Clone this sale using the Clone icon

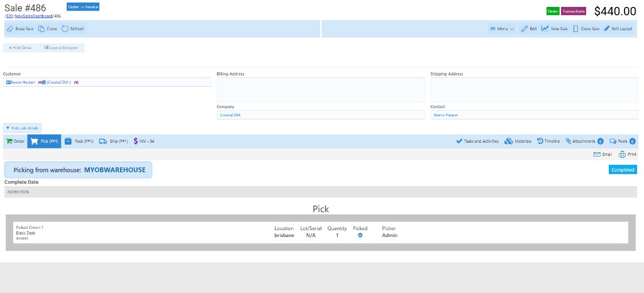[41, 29]
